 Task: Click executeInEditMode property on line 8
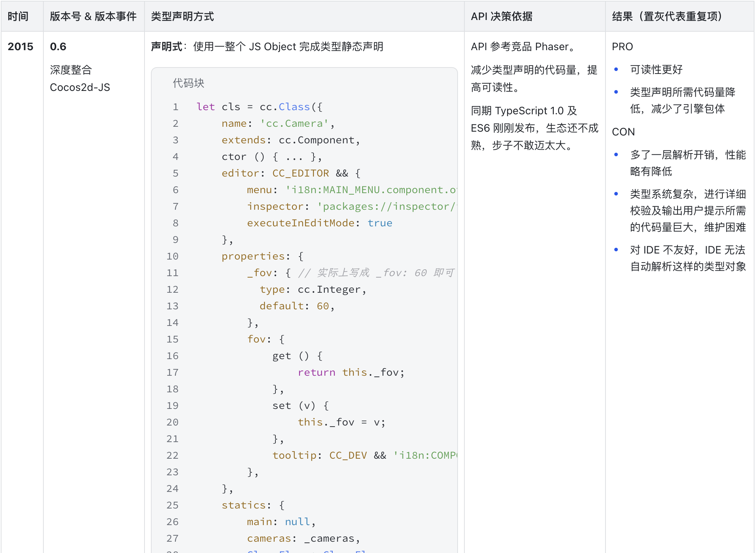coord(301,223)
